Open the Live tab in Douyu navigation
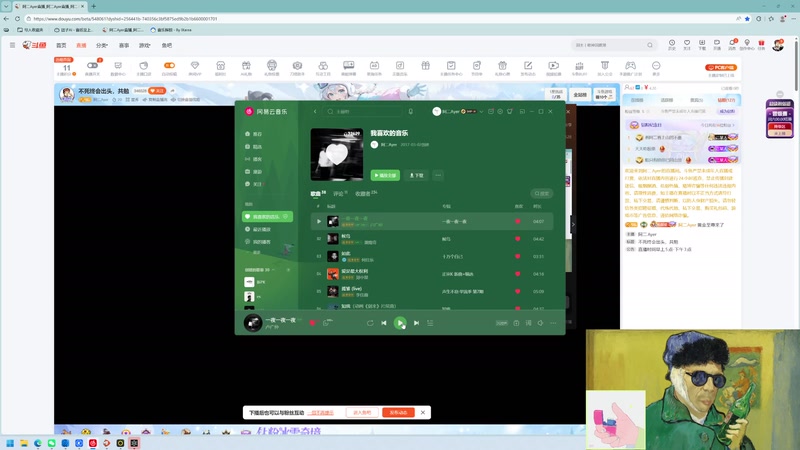 [x=81, y=45]
